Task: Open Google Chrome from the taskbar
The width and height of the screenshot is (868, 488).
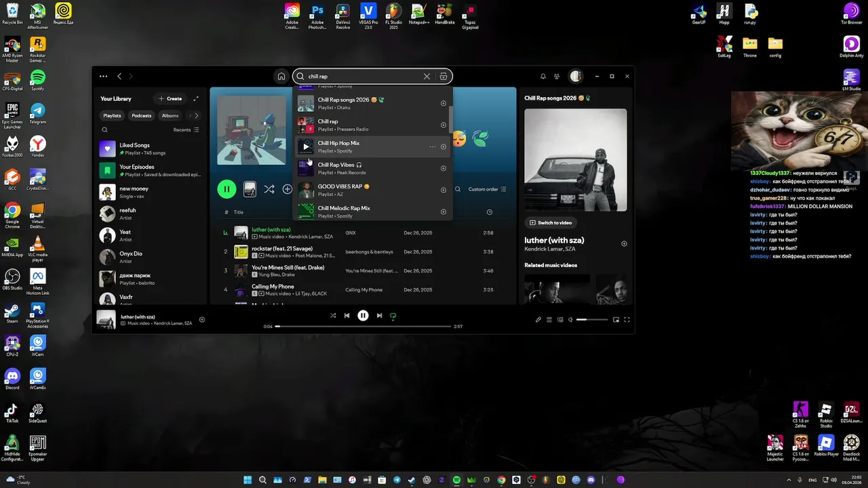Action: [501, 480]
